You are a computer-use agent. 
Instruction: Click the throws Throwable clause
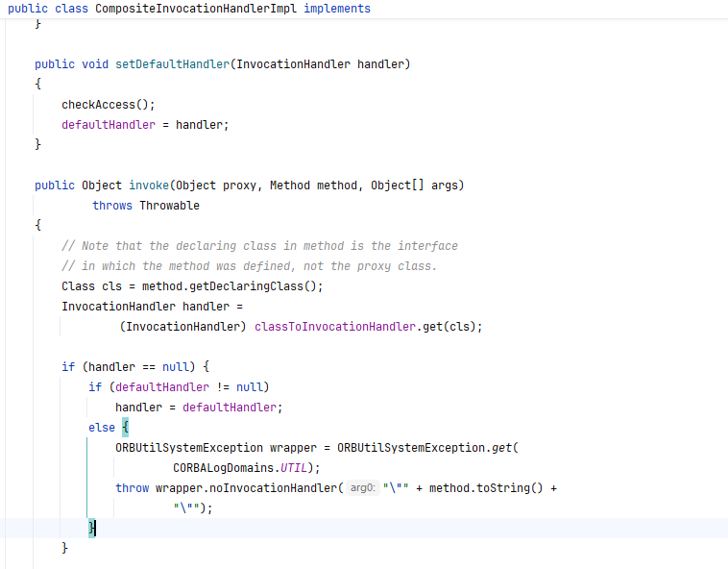tap(146, 206)
